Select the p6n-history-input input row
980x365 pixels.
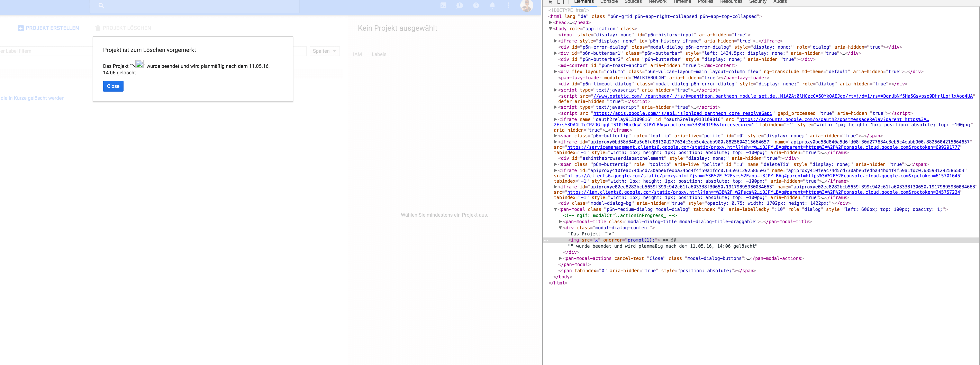pos(654,35)
